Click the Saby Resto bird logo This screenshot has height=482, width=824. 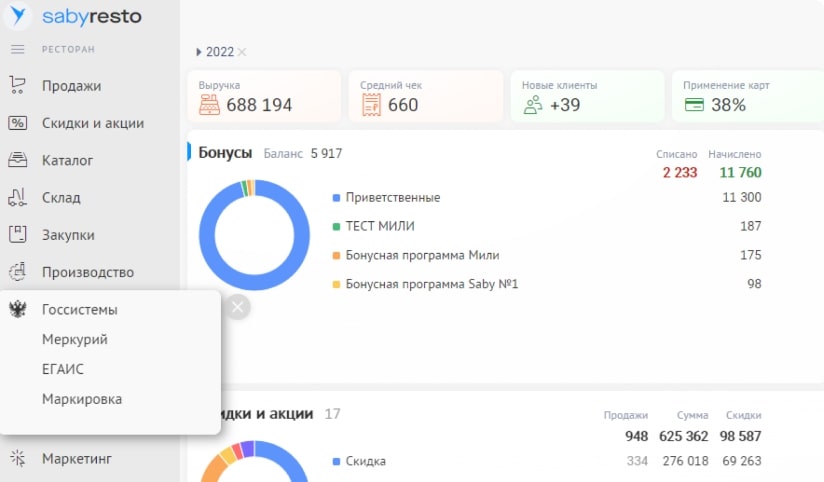click(20, 18)
